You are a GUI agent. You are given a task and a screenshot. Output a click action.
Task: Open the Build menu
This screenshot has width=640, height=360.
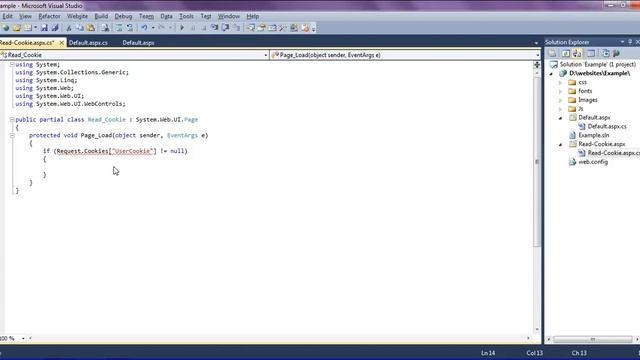[x=101, y=16]
